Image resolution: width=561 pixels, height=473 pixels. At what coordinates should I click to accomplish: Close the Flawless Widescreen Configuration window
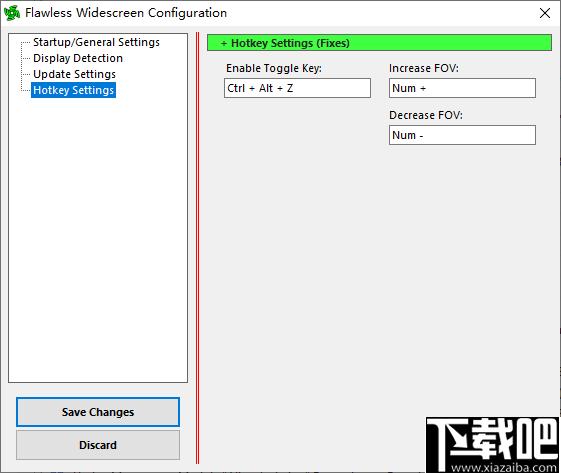[545, 13]
